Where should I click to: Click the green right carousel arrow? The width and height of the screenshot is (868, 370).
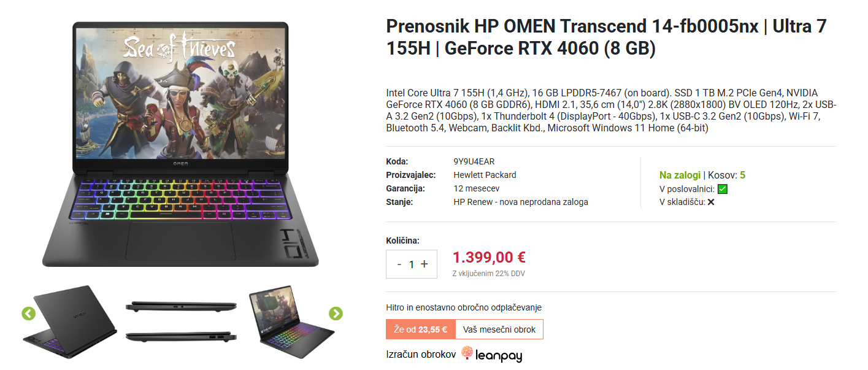tap(336, 314)
